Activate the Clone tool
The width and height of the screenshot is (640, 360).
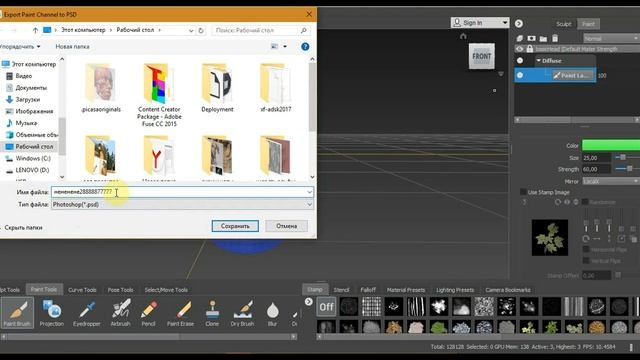[x=212, y=313]
